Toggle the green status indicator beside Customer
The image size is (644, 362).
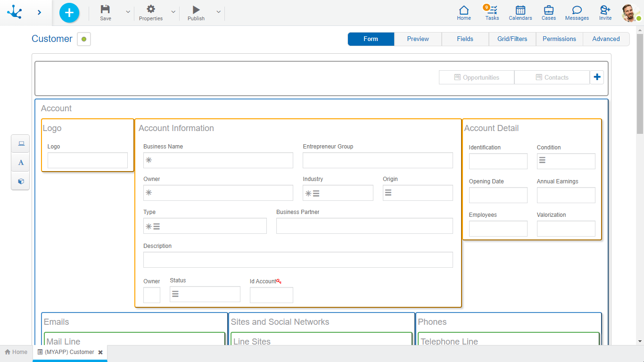tap(84, 39)
